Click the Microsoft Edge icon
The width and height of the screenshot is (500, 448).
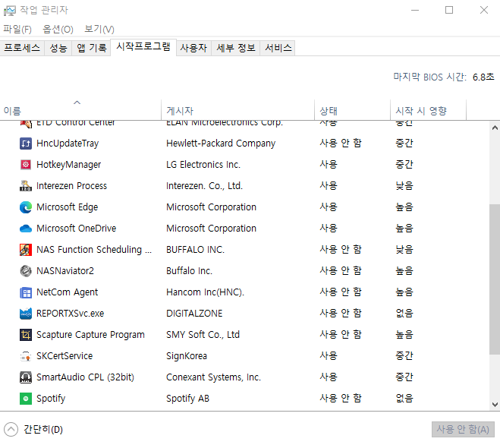(26, 207)
